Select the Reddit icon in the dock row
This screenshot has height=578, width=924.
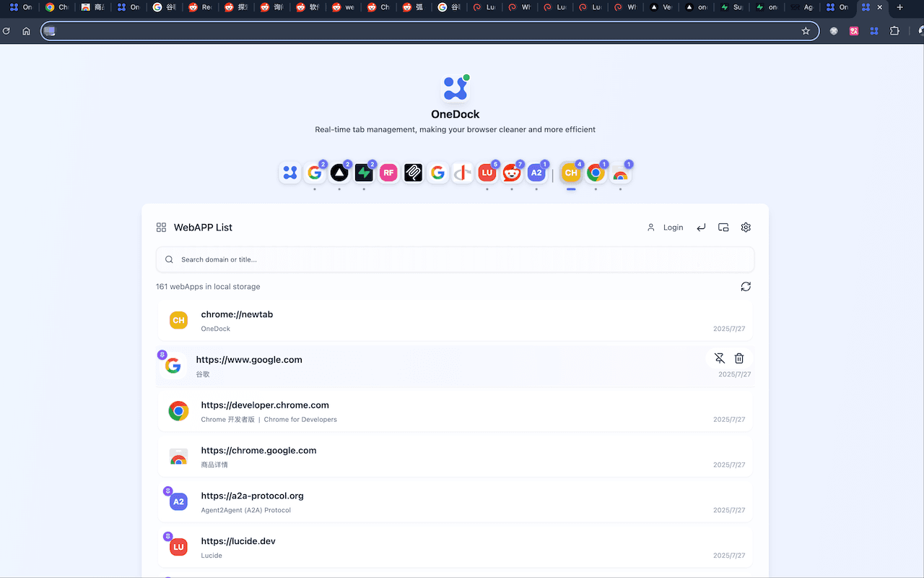point(512,173)
